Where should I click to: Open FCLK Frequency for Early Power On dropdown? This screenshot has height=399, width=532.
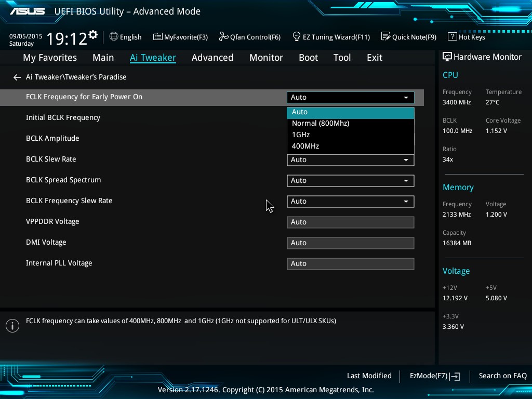(x=351, y=97)
